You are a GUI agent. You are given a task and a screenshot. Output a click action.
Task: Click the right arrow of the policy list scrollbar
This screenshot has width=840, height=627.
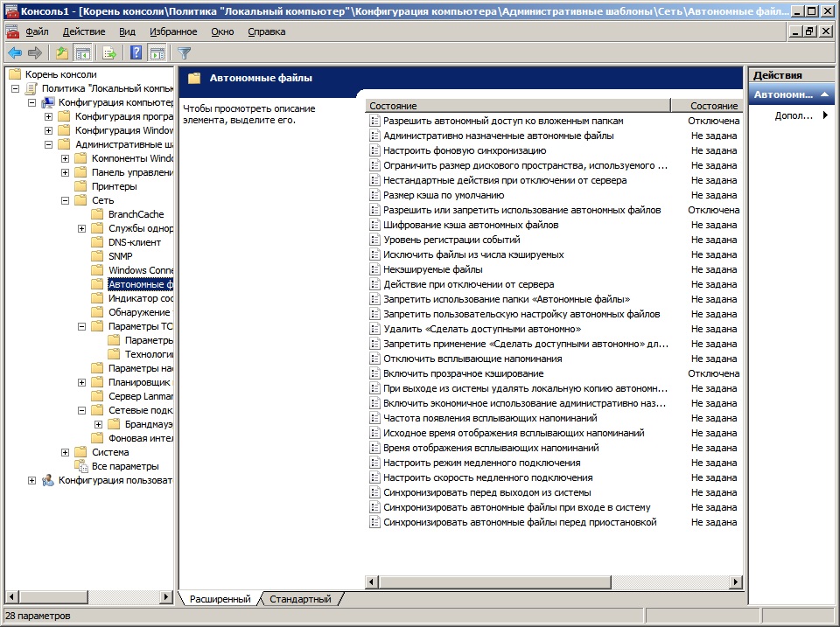click(736, 582)
